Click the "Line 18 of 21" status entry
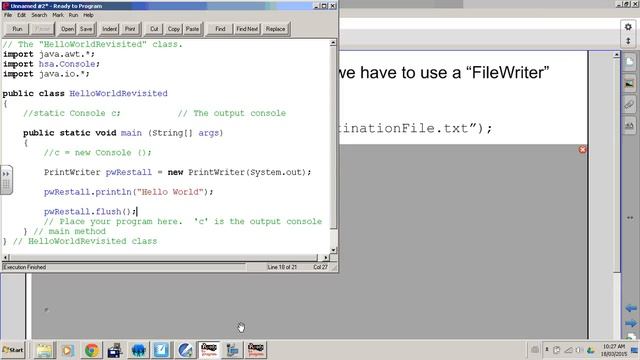This screenshot has height=360, width=640. click(x=282, y=267)
